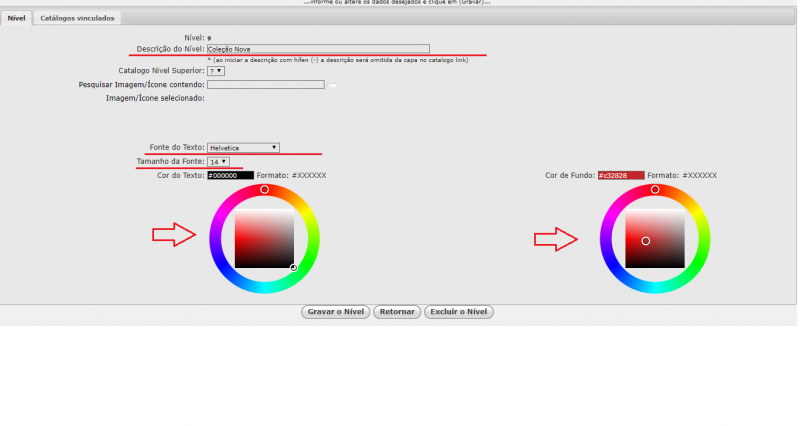Open the Catálogos vinculados tab
This screenshot has width=800, height=426.
(x=78, y=18)
